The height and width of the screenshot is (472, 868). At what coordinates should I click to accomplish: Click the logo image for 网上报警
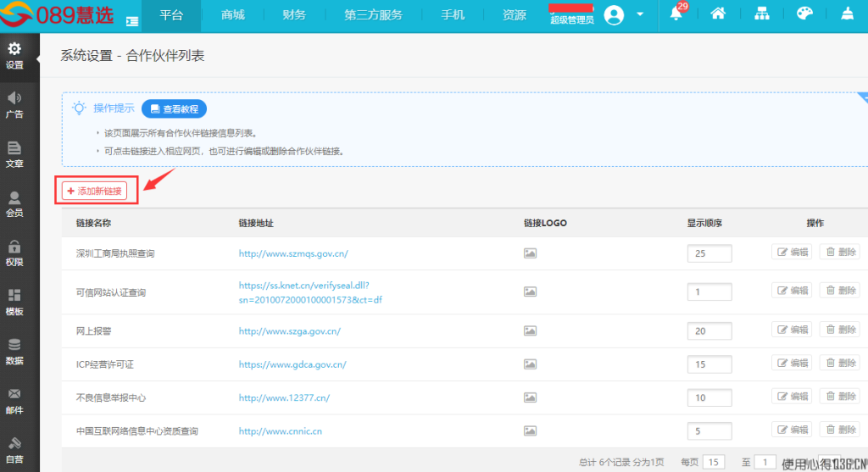531,330
